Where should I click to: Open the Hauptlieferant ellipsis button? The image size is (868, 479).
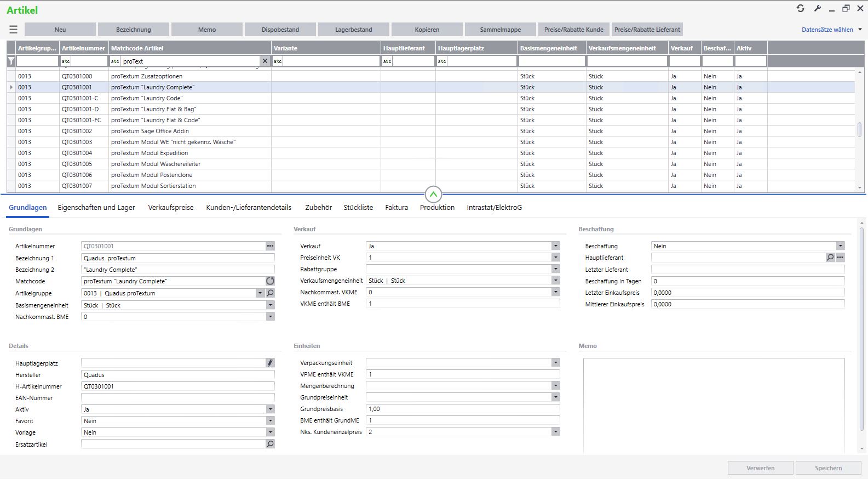[x=840, y=258]
